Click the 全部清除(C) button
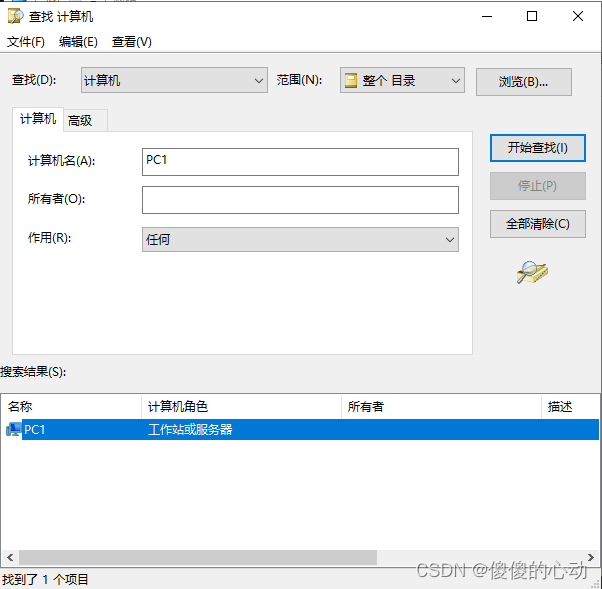The image size is (602, 589). pos(538,224)
